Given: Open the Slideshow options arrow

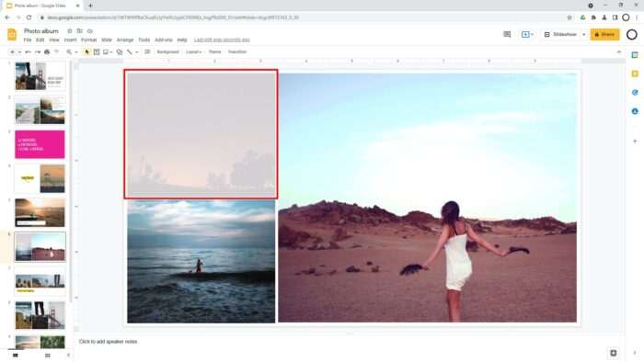Looking at the screenshot, I should coord(583,34).
